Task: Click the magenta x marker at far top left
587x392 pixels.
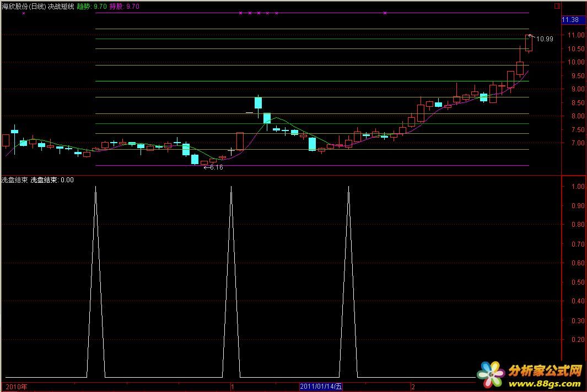Action: tap(24, 13)
